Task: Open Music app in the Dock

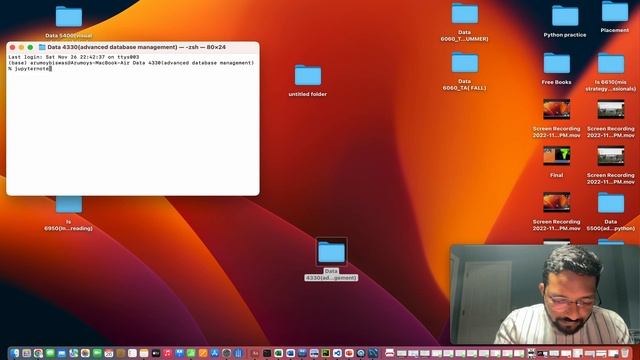Action: 167,353
